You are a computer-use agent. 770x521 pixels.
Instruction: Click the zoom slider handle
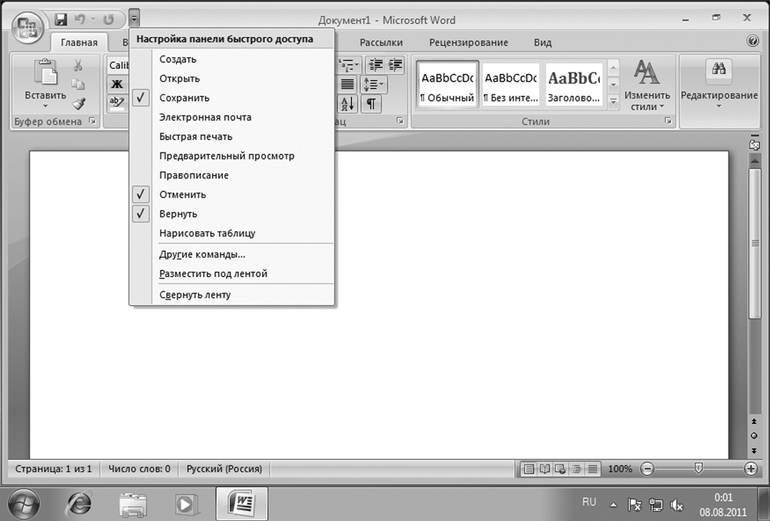click(x=698, y=468)
